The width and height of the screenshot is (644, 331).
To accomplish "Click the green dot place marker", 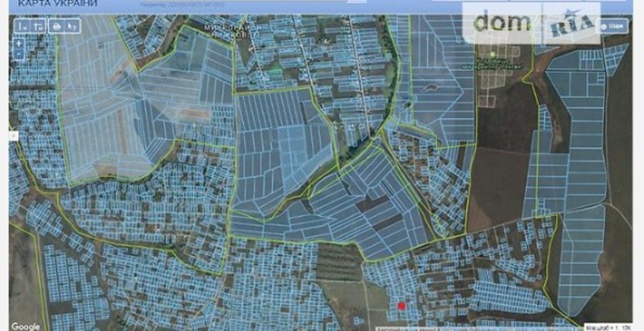I will 493,54.
